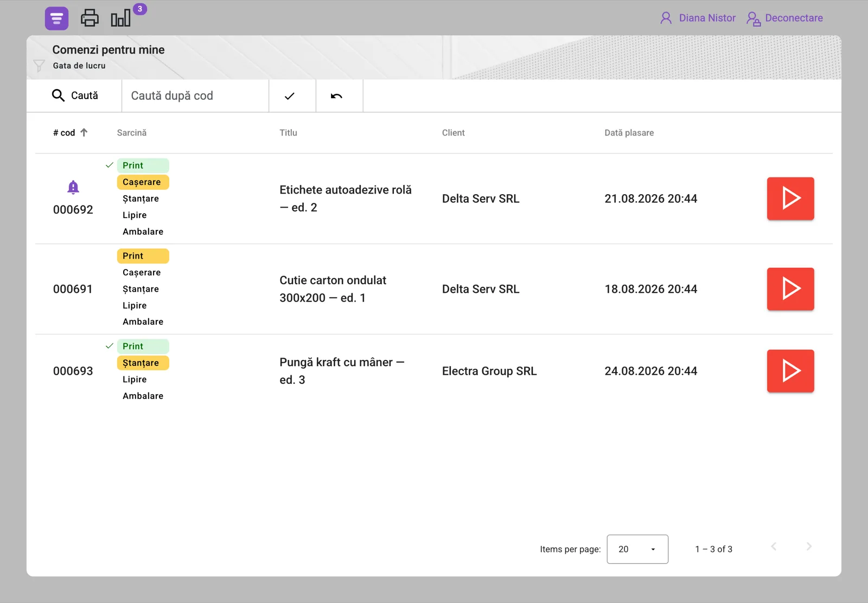Screen dimensions: 868x603
Task: Sort by the # cod column header
Action: [70, 133]
